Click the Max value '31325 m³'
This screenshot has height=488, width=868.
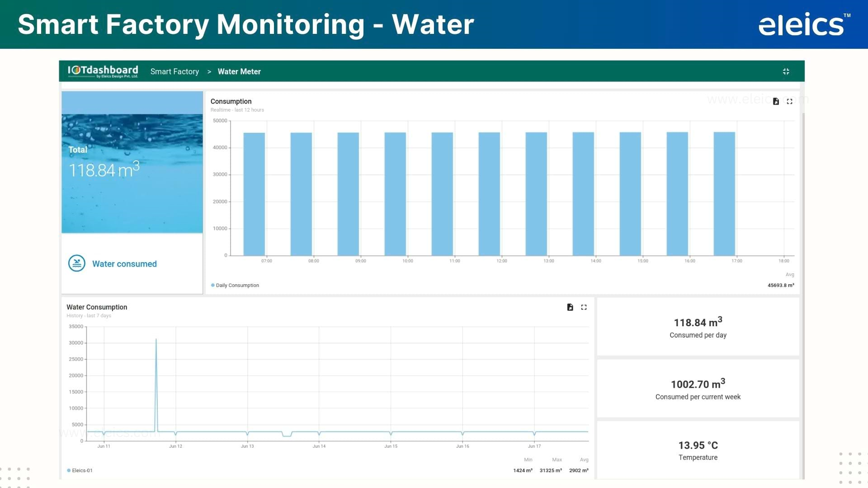551,470
